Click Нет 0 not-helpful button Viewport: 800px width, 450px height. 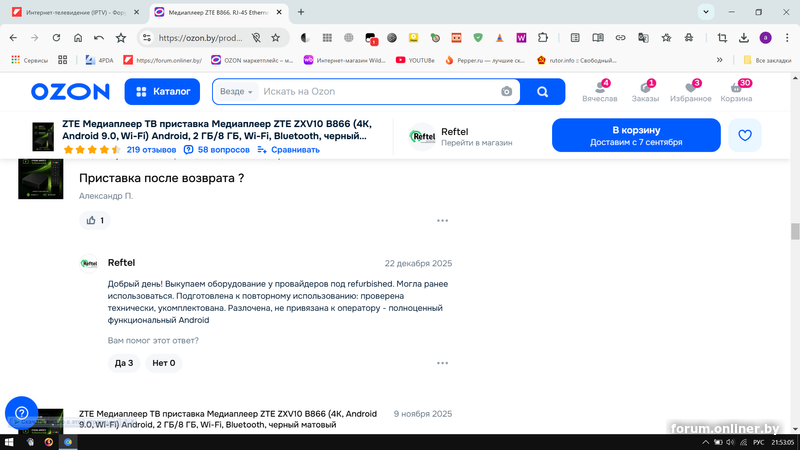tap(164, 363)
